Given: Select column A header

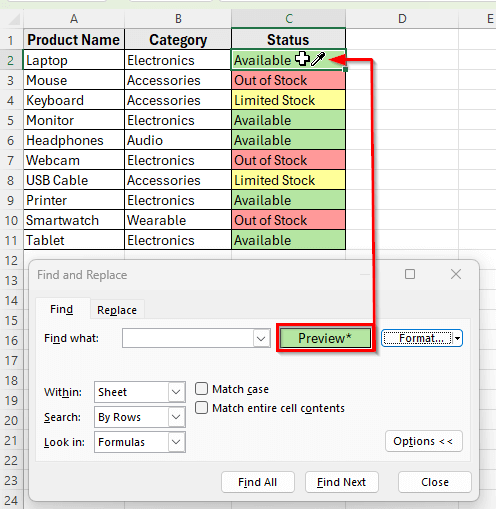Looking at the screenshot, I should point(74,19).
